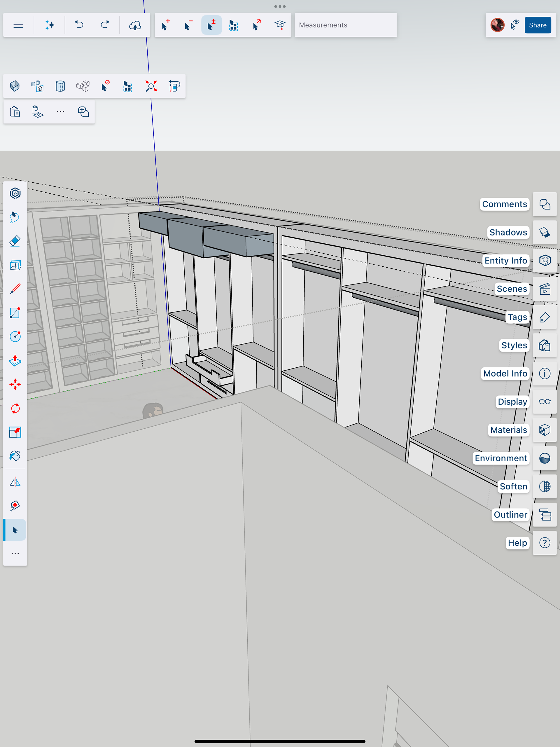The image size is (560, 747).
Task: Select the Eraser tool
Action: pos(15,241)
